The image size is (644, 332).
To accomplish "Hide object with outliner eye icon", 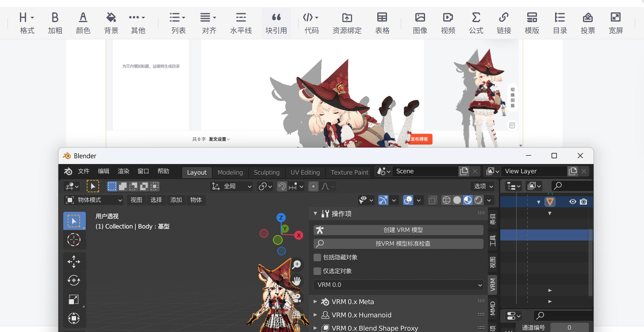I will 573,202.
